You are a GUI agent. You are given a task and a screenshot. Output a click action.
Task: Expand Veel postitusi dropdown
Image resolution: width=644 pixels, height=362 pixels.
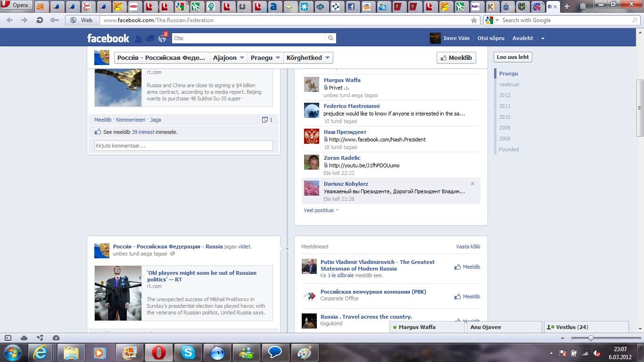(x=321, y=210)
